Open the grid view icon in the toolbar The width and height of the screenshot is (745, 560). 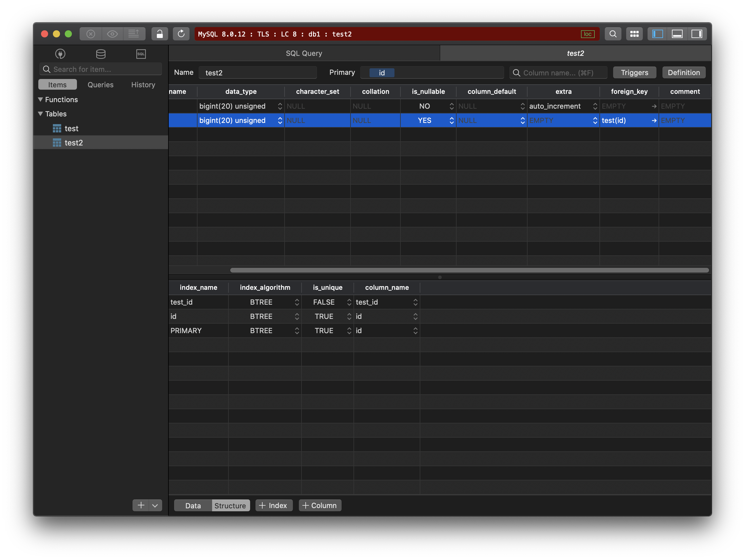634,34
